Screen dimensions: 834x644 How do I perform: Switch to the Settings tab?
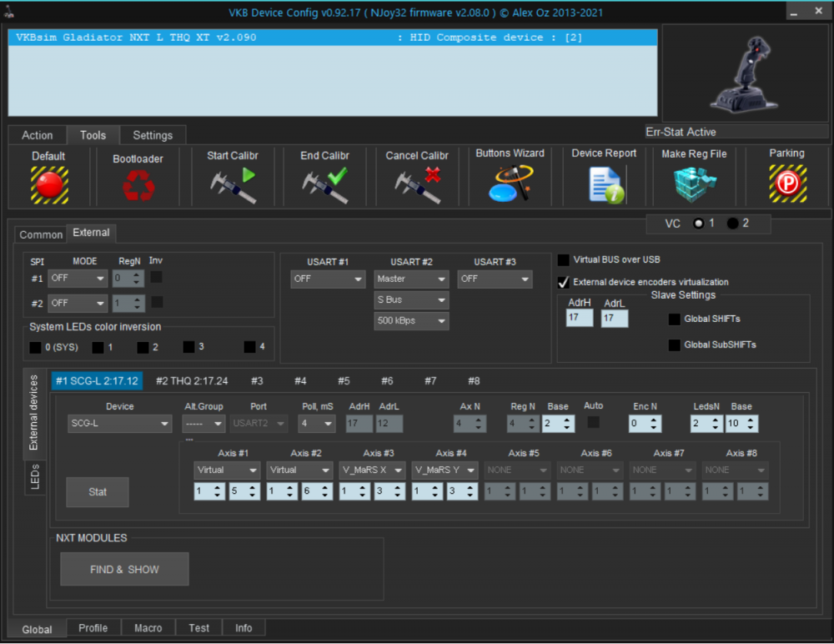[x=153, y=135]
